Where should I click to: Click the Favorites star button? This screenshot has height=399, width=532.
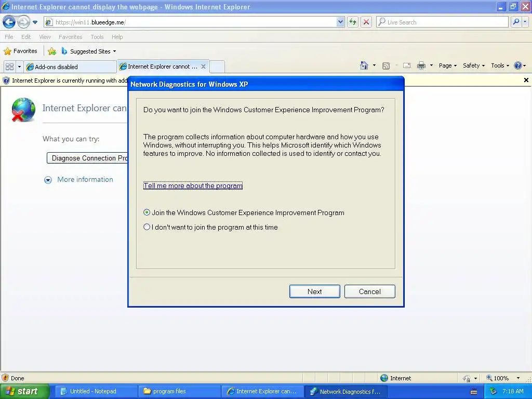[20, 51]
